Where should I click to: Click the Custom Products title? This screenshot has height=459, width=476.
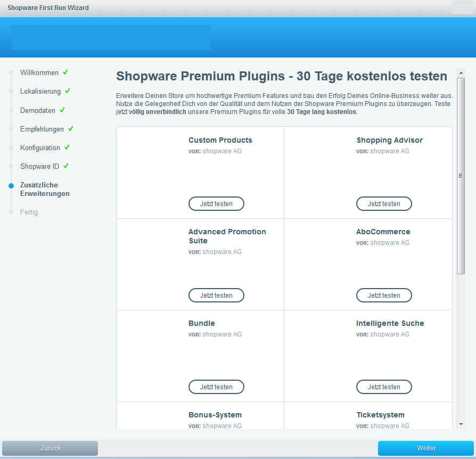point(220,140)
